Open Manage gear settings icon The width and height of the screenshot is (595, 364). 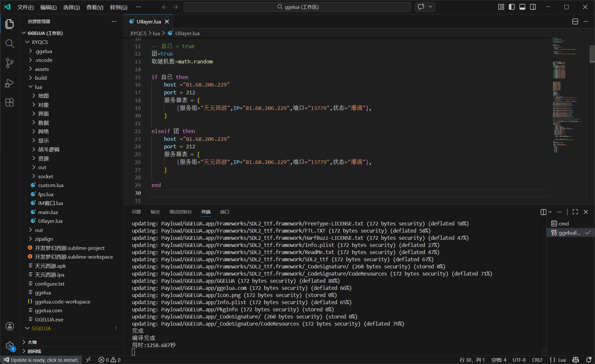[x=10, y=346]
